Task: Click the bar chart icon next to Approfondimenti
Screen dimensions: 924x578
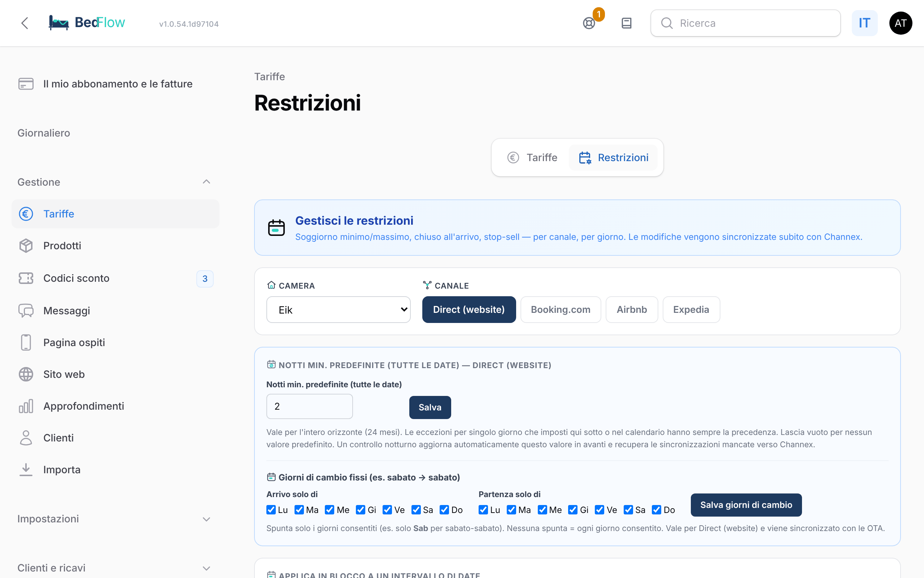Action: 26,406
